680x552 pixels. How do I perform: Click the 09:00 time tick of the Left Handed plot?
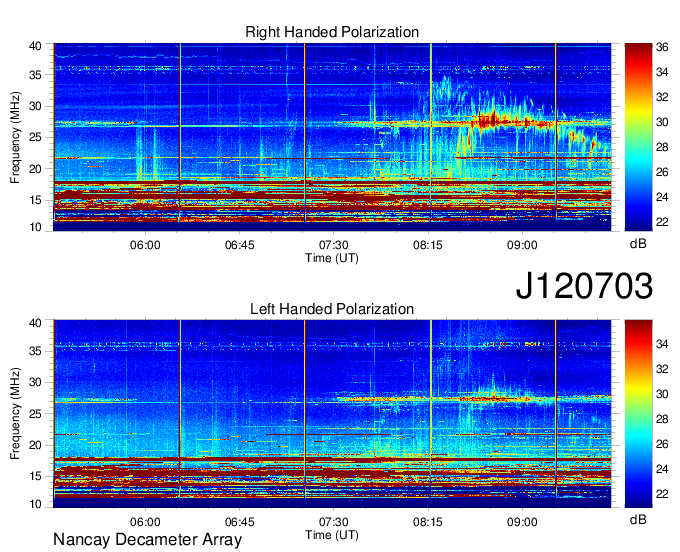pyautogui.click(x=522, y=522)
